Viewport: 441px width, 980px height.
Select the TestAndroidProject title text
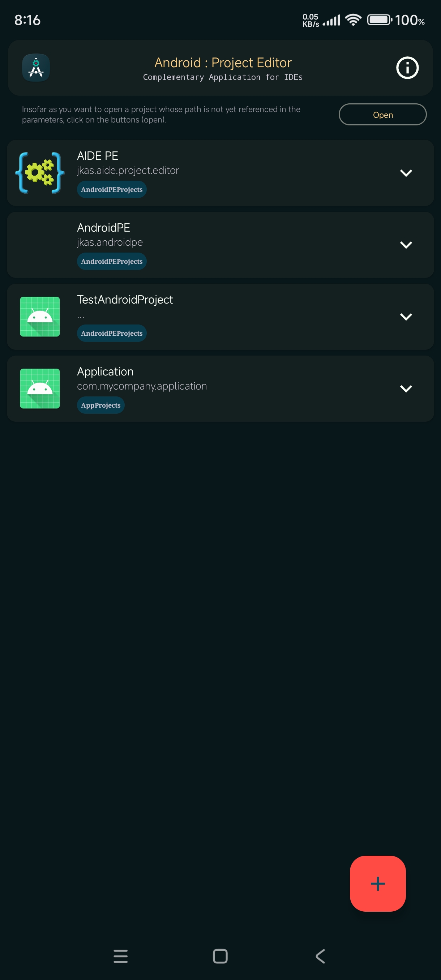(125, 300)
